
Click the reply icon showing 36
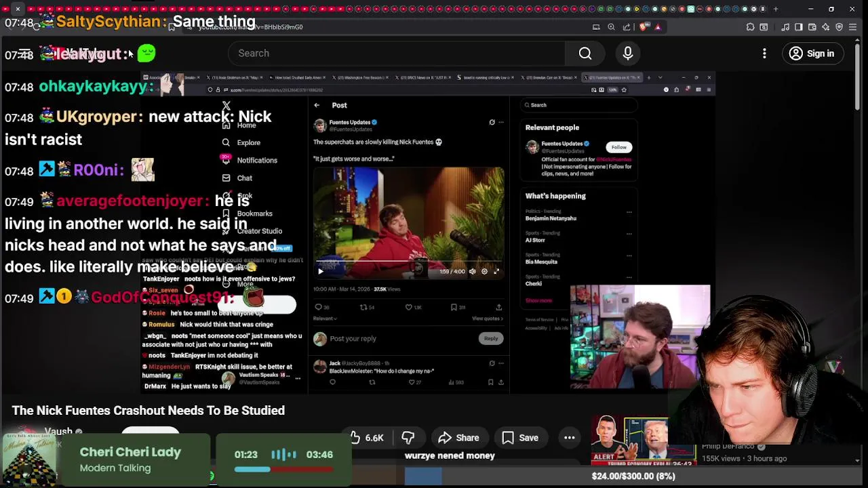(322, 307)
